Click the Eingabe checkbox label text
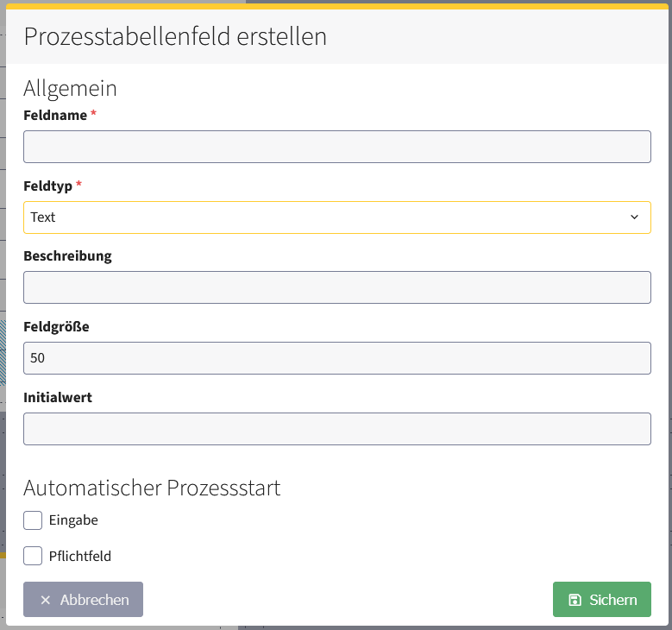This screenshot has height=630, width=672. (73, 520)
